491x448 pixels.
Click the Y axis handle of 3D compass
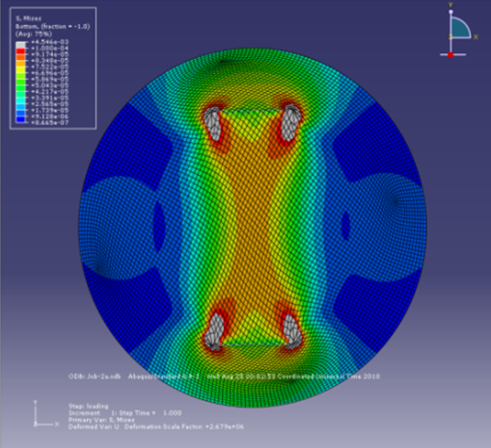click(450, 12)
